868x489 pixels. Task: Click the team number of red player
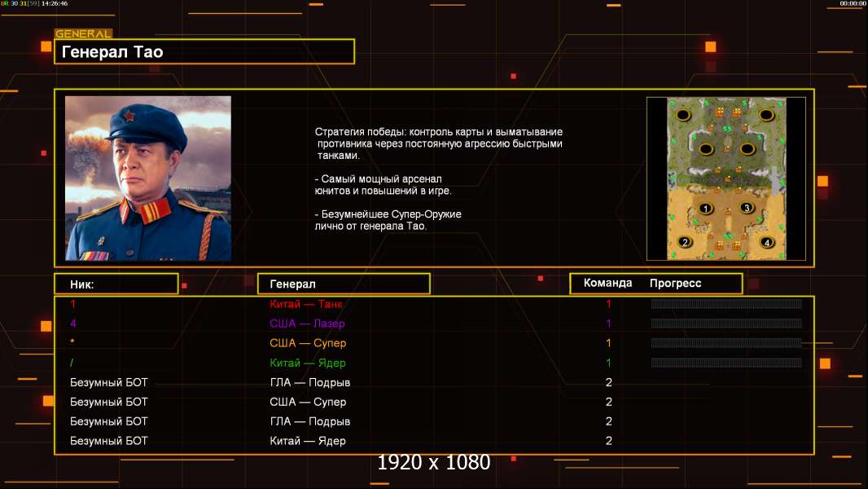608,304
